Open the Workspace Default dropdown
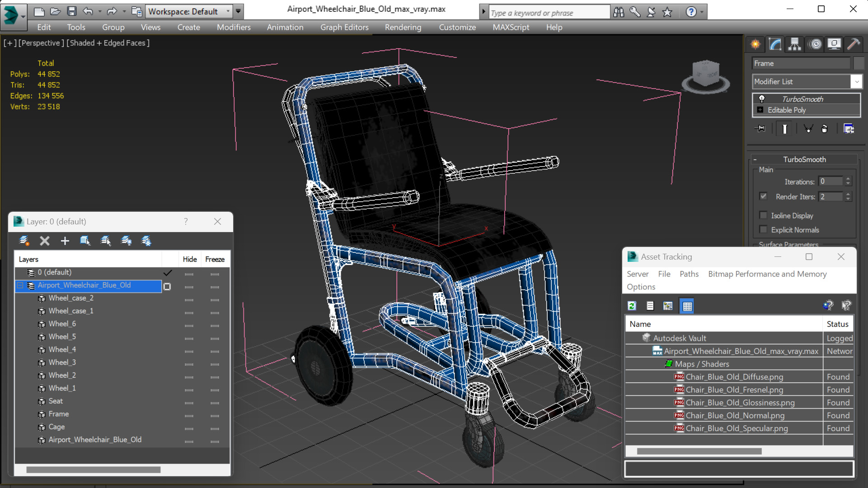The height and width of the screenshot is (488, 868). coord(228,11)
